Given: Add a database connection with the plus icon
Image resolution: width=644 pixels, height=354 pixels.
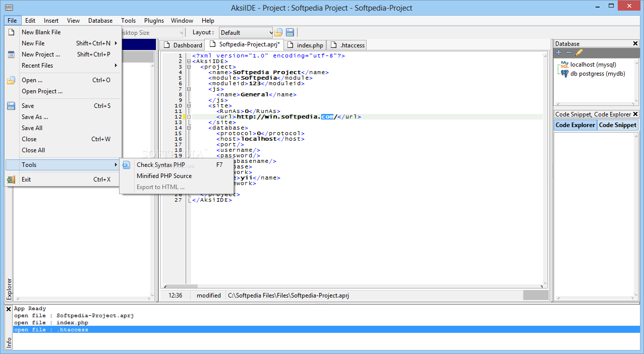Looking at the screenshot, I should pyautogui.click(x=559, y=52).
